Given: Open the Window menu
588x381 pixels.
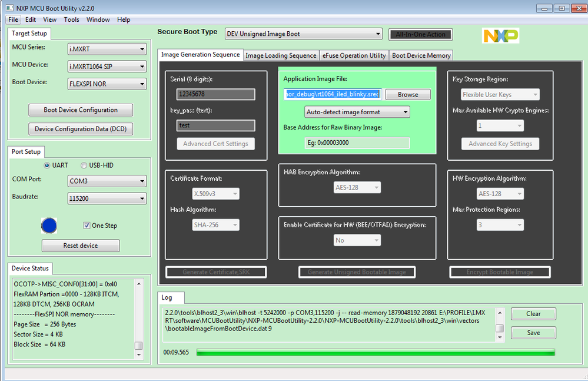Looking at the screenshot, I should [x=98, y=19].
